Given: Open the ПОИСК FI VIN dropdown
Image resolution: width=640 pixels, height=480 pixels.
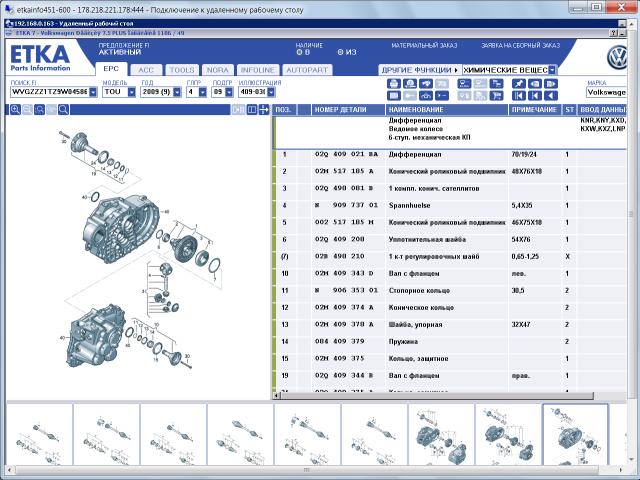Looking at the screenshot, I should (x=93, y=92).
